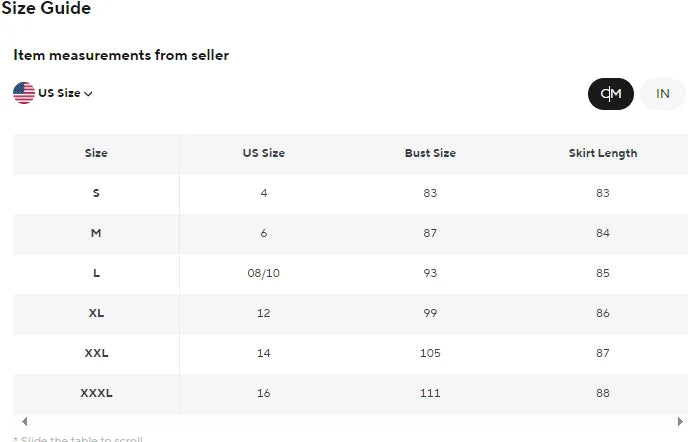Click the "Size" column header
This screenshot has height=442, width=688.
coord(96,153)
